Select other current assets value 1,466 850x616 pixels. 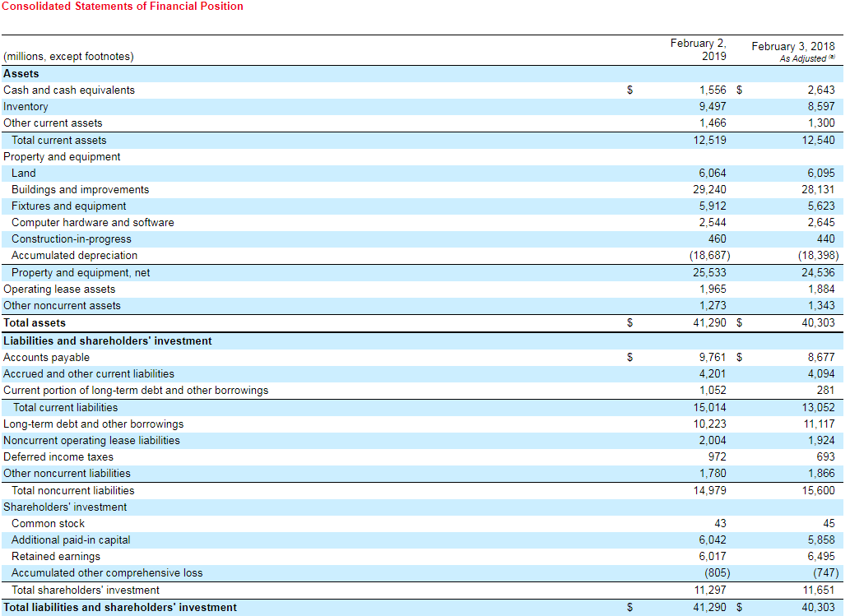click(x=713, y=123)
